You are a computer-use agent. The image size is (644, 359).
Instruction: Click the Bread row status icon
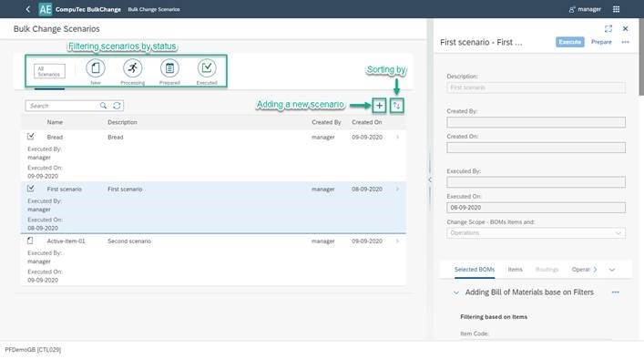point(31,137)
